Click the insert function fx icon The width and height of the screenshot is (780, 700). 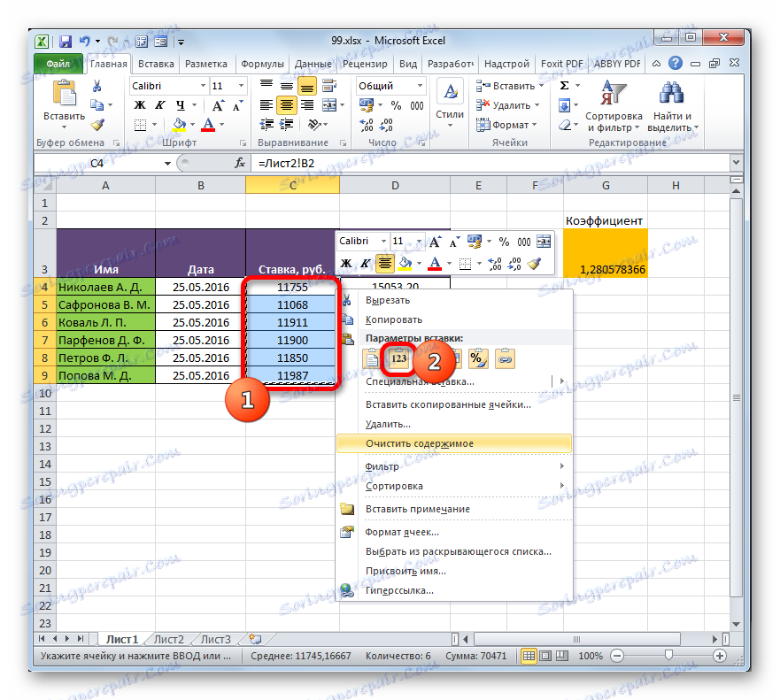240,163
